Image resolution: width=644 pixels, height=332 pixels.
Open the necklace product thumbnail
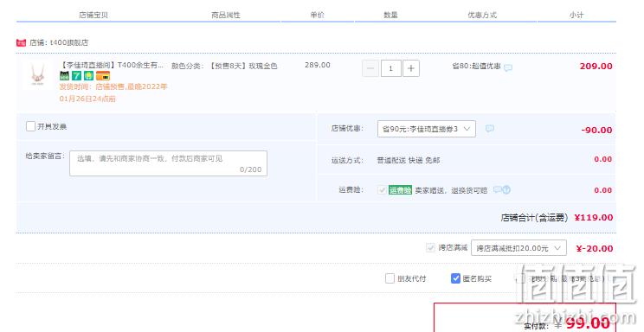coord(38,74)
